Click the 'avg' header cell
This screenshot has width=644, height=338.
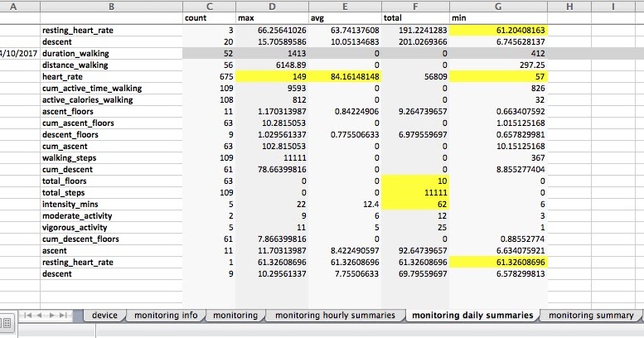345,18
